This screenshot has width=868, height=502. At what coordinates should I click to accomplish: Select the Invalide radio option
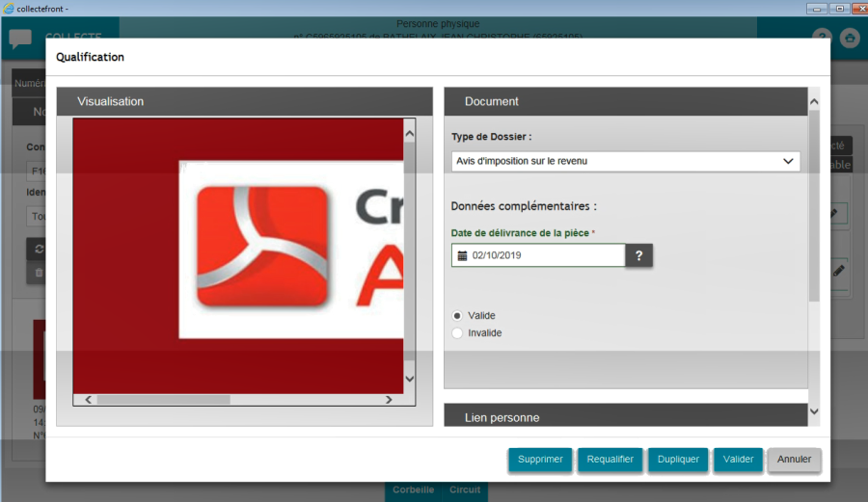pos(457,332)
